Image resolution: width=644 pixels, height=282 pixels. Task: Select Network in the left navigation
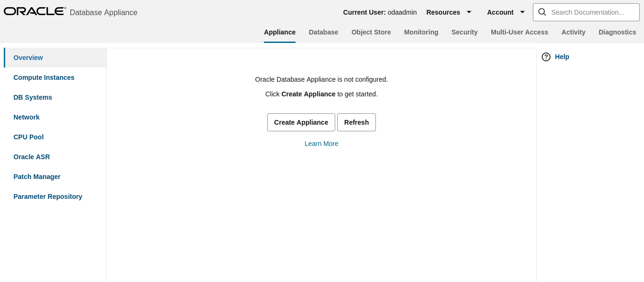pos(26,117)
